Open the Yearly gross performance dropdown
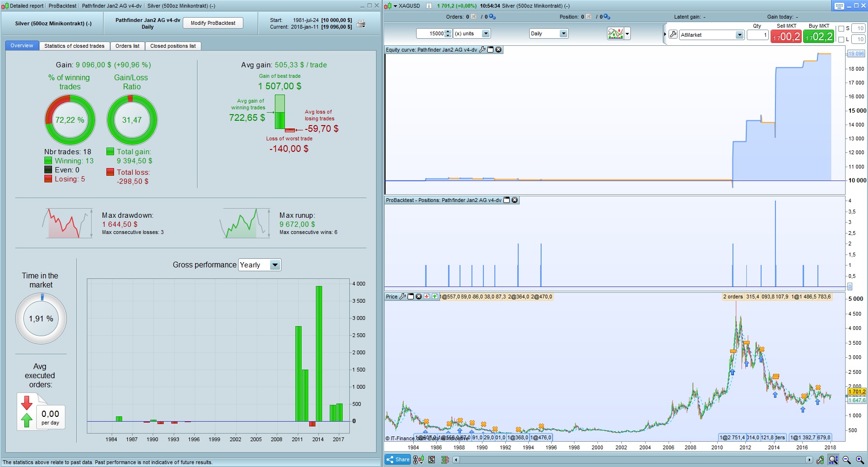 260,265
